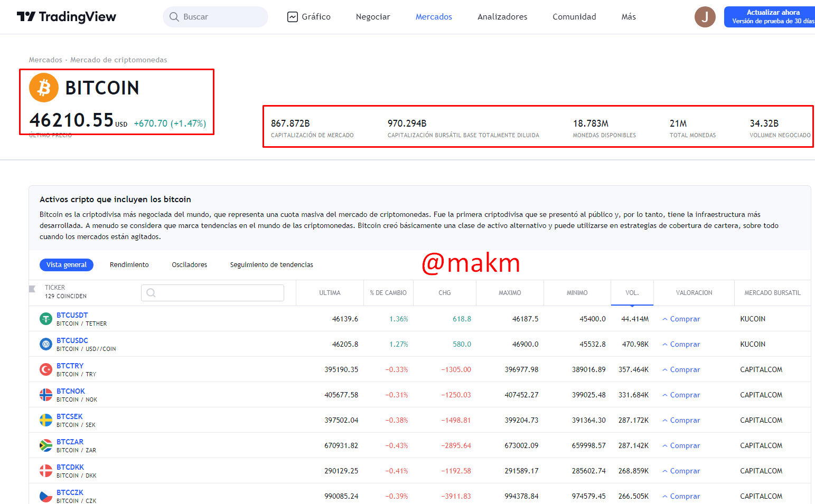
Task: Sort by MERCADO BURSATIL column
Action: point(772,293)
